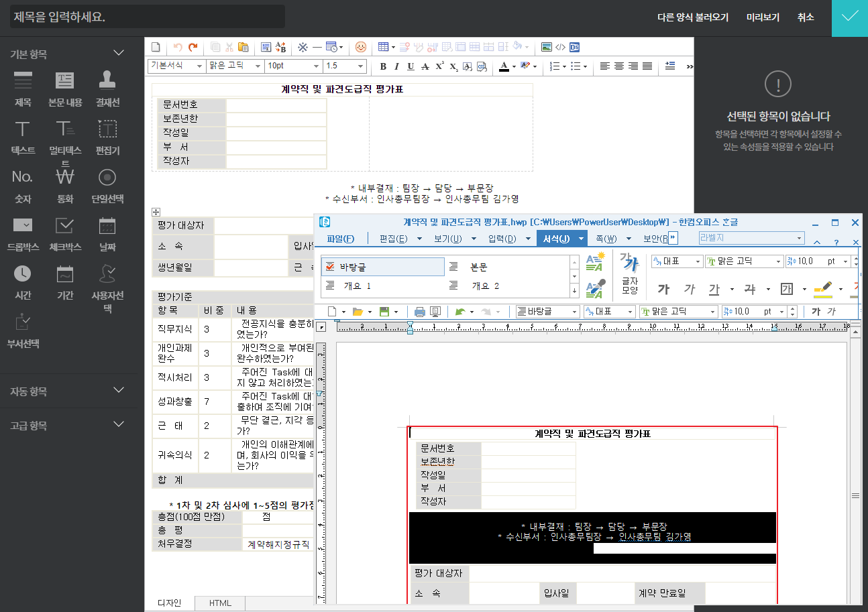Select the 단일선택 radio item
Image resolution: width=868 pixels, height=612 pixels.
click(x=107, y=184)
